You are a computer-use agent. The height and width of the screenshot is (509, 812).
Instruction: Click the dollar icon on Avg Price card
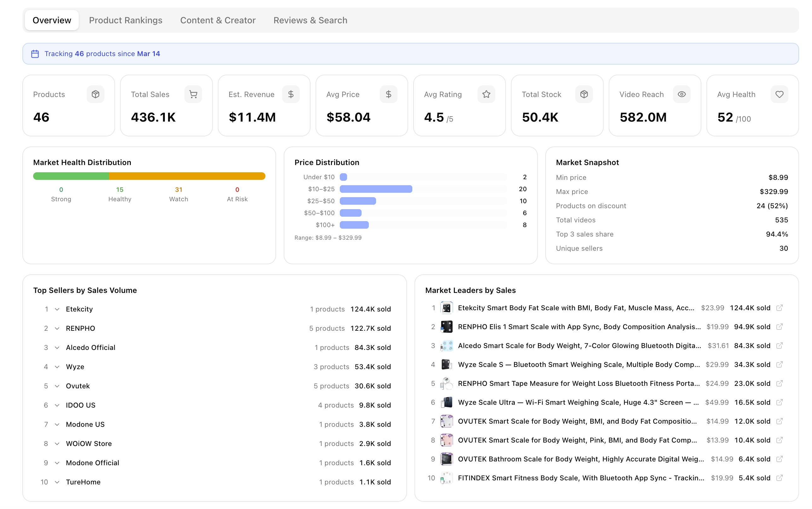tap(388, 94)
